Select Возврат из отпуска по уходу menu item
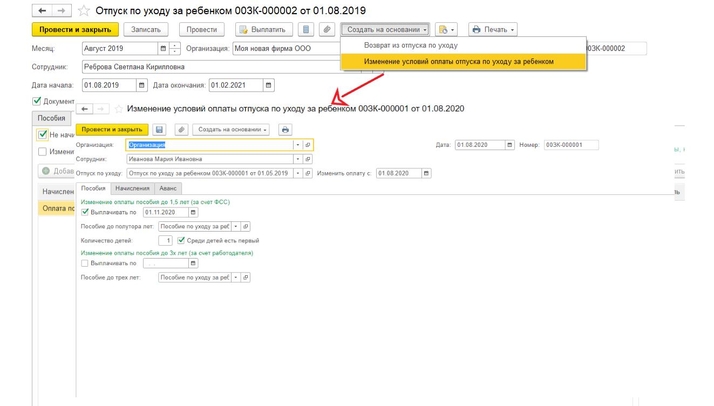714x406 pixels. pos(410,46)
